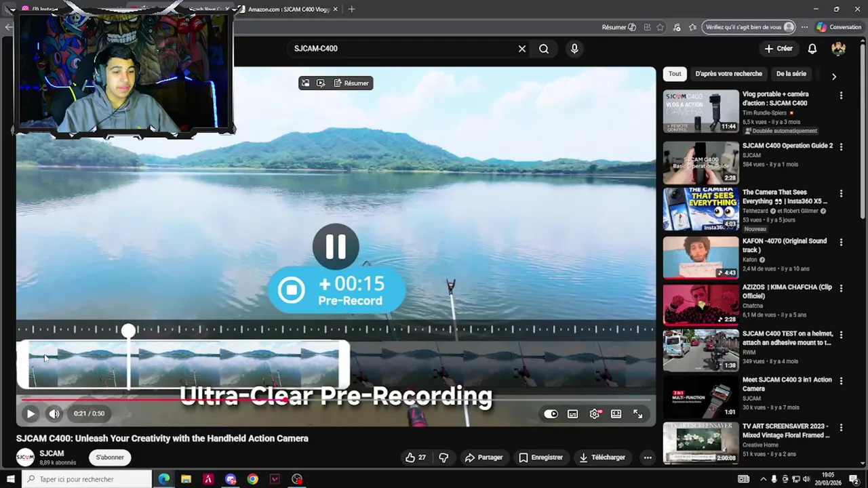Switch to theater mode
The height and width of the screenshot is (488, 868).
coord(616,414)
